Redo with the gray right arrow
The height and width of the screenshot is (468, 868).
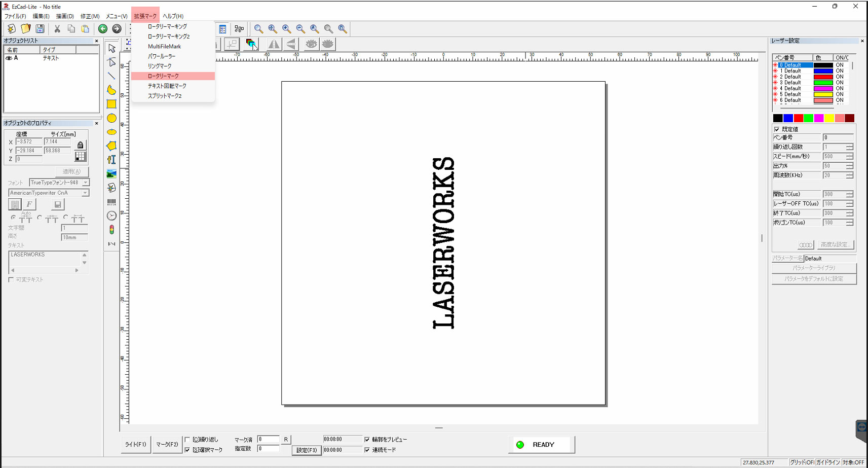click(x=117, y=29)
